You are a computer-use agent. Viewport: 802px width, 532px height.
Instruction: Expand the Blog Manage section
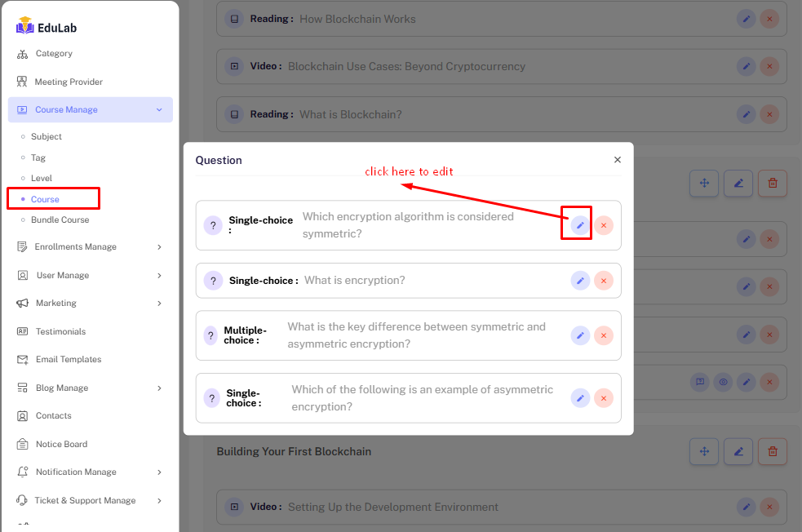click(x=159, y=388)
